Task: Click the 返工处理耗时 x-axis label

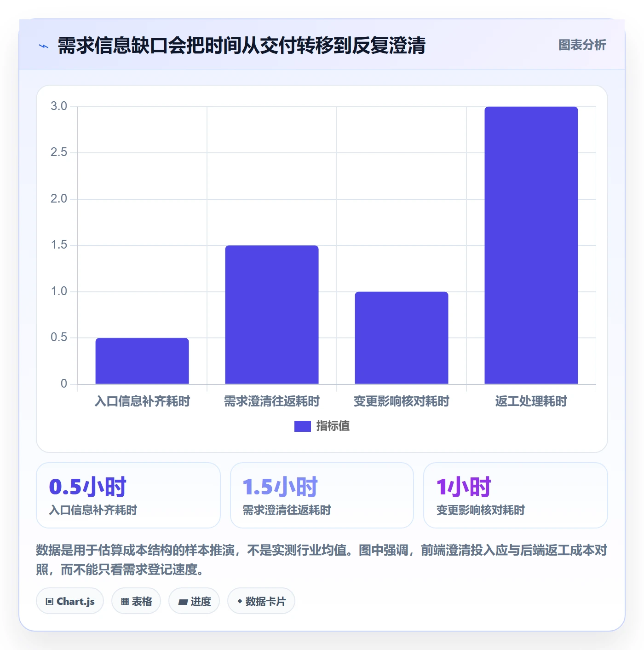Action: [531, 401]
